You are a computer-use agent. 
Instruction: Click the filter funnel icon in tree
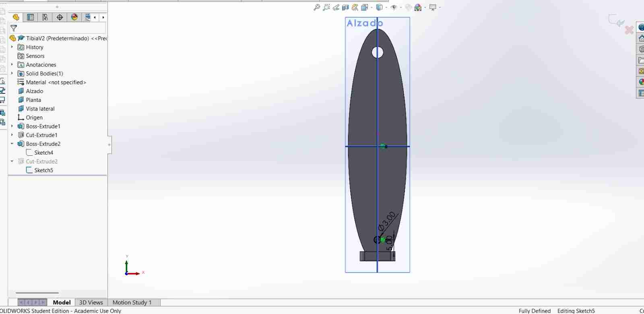coord(14,28)
